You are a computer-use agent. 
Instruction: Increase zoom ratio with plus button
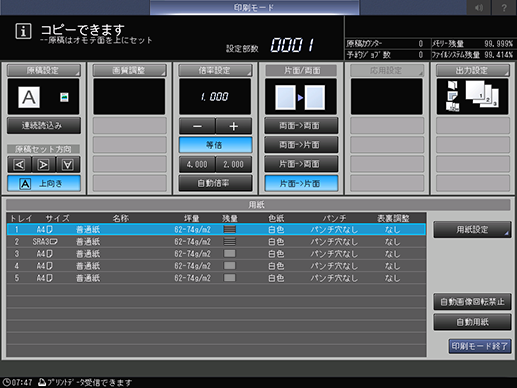(234, 126)
